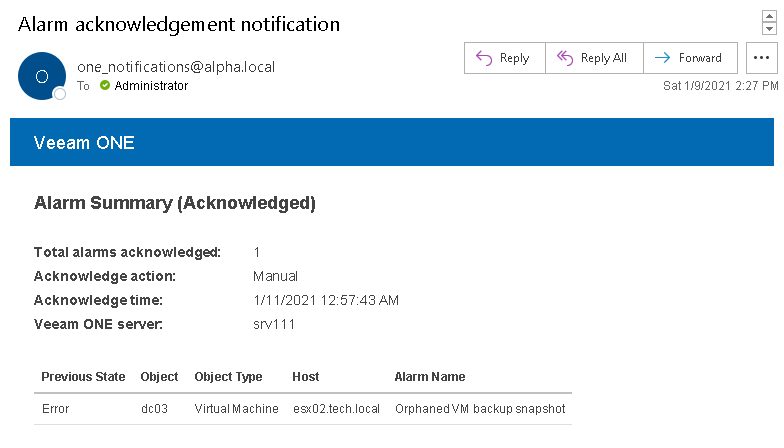The width and height of the screenshot is (784, 448).
Task: Click the scroll down arrow at top right
Action: [769, 29]
